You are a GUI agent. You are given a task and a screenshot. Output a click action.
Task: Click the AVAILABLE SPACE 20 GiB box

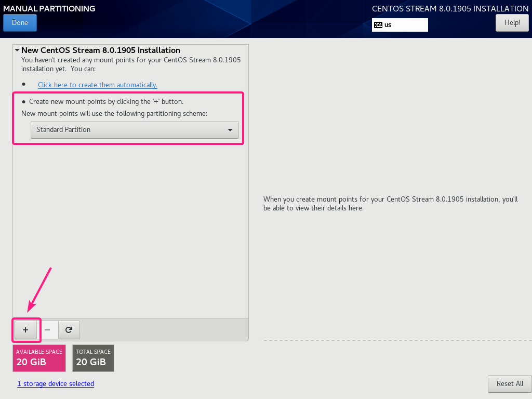39,358
